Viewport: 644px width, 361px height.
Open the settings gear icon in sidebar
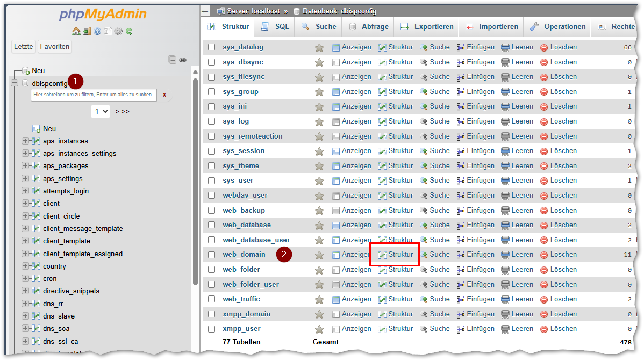[118, 31]
